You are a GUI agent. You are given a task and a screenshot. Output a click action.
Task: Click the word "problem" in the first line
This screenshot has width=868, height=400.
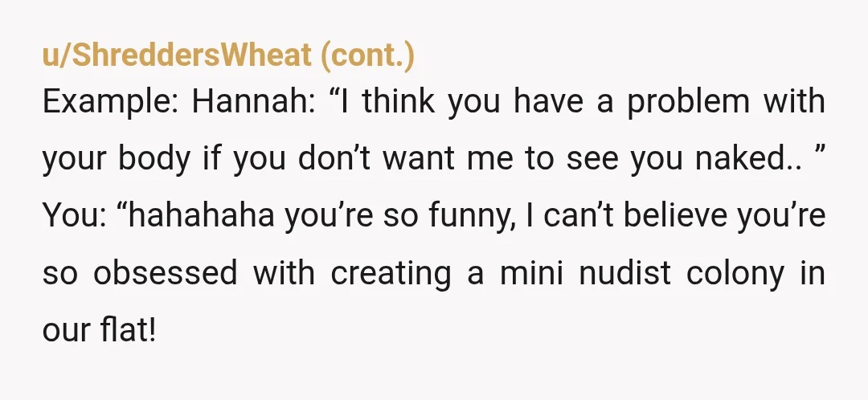click(689, 103)
